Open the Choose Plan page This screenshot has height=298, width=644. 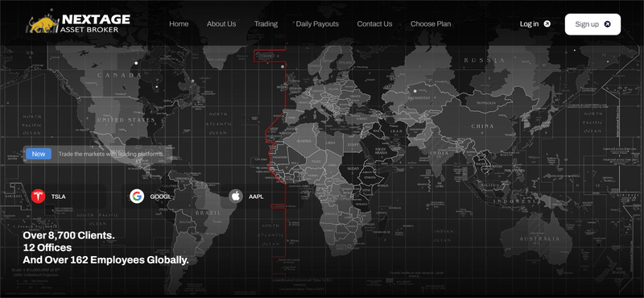(x=431, y=24)
